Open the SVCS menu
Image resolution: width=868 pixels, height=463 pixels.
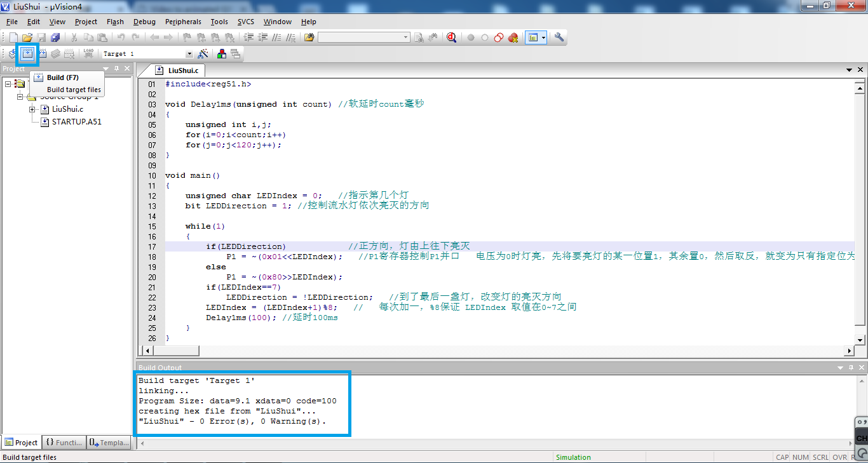[x=245, y=22]
